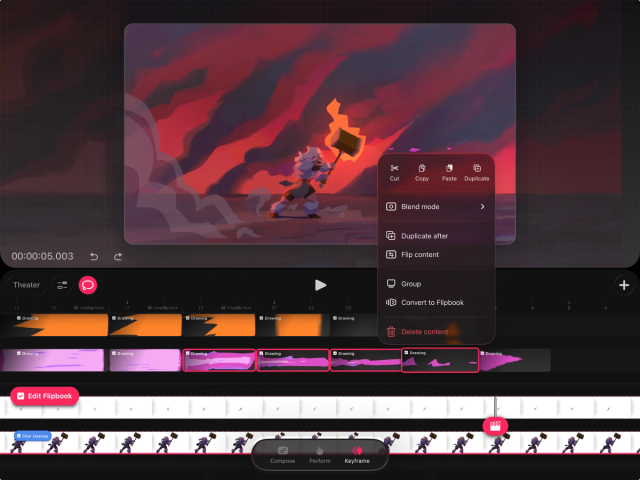Select the dark fifth Drawing clip in orange row

354,325
